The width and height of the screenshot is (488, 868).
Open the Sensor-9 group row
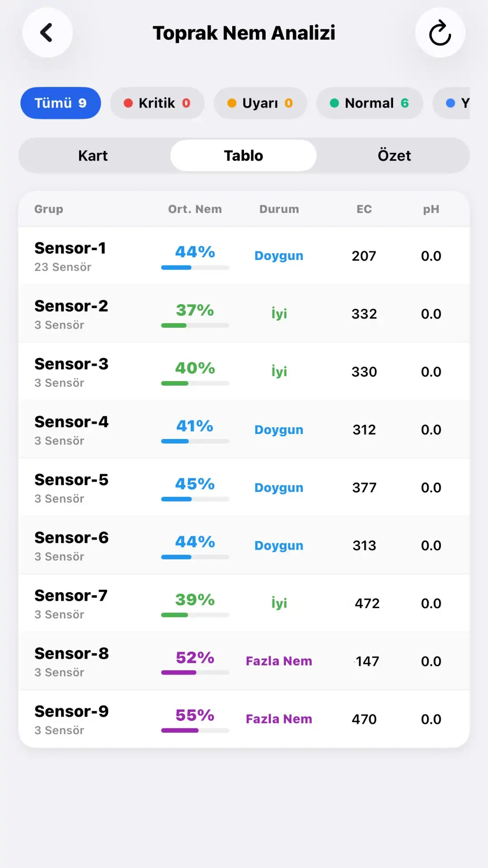(x=244, y=719)
